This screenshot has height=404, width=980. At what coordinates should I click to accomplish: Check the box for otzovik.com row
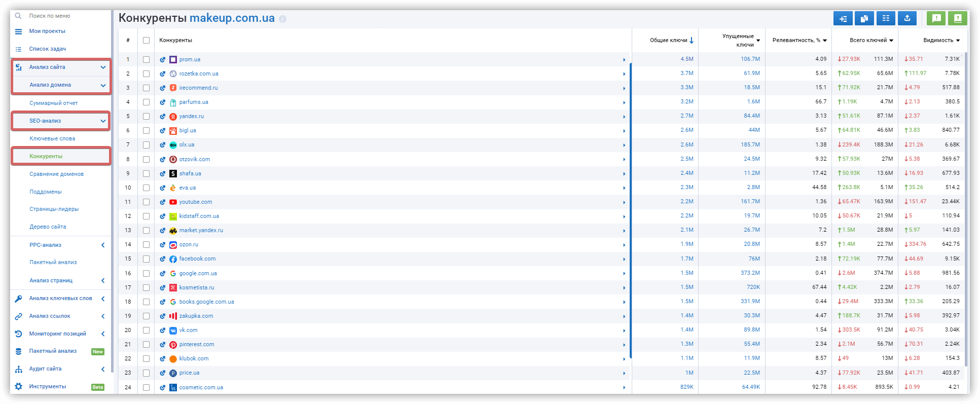(147, 160)
